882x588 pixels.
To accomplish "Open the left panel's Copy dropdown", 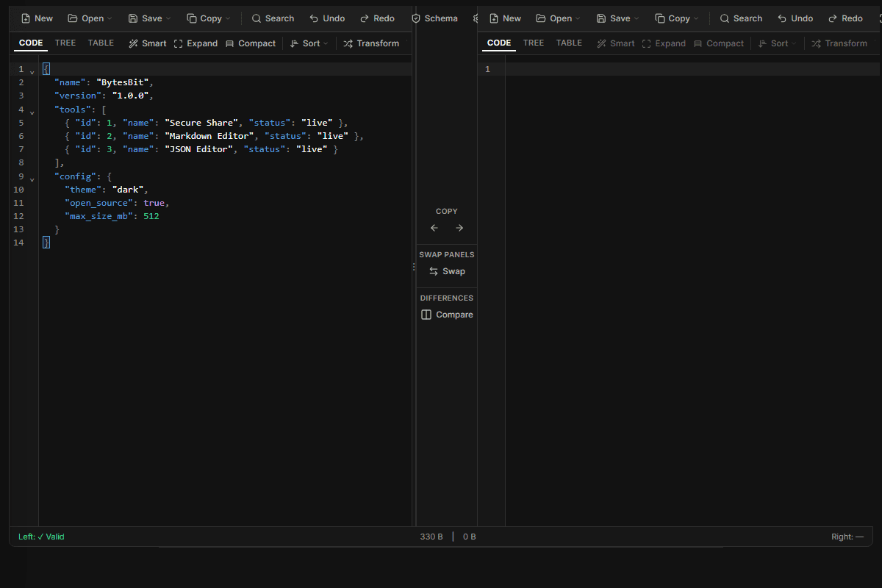I will pos(209,18).
